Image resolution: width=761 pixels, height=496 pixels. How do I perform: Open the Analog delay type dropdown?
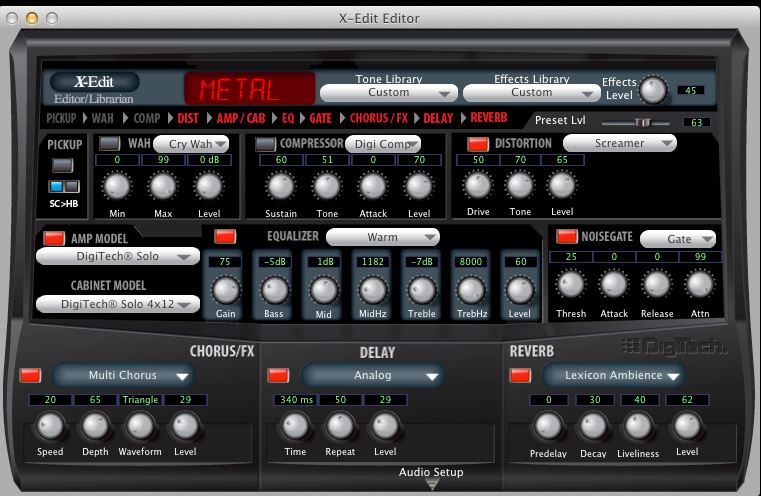(372, 375)
